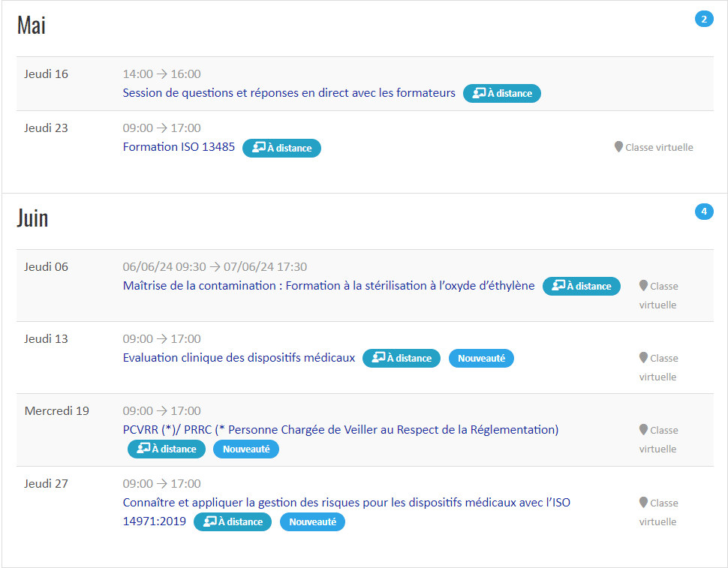
Task: Click location pin icon on Jeudi 13 row
Action: (x=643, y=358)
